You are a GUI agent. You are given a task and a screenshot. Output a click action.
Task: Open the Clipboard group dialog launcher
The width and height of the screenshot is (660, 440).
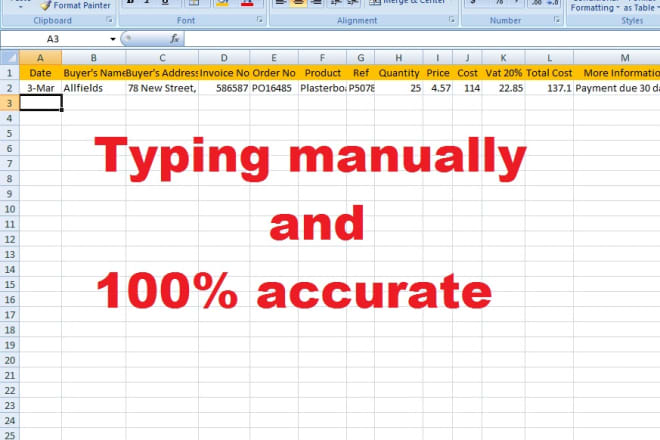tap(109, 20)
